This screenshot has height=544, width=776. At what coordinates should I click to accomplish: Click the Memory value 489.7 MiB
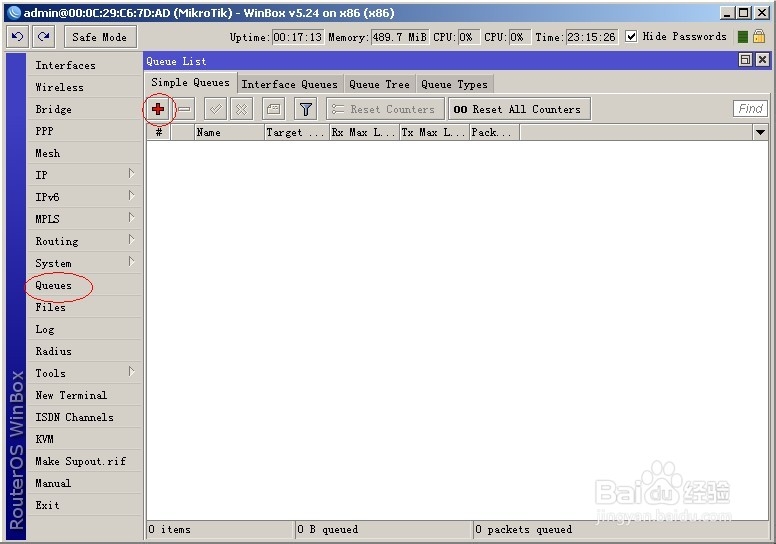click(400, 37)
